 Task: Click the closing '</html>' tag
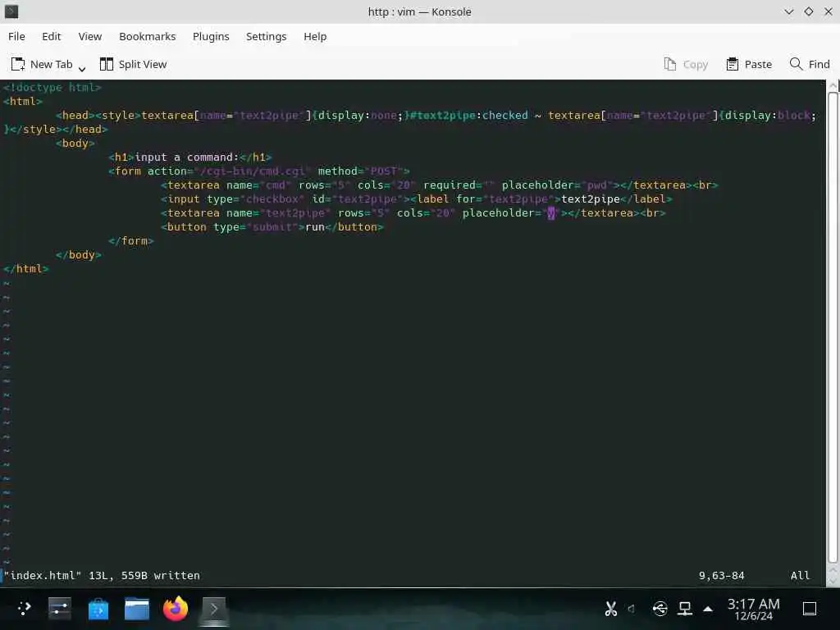pos(25,268)
